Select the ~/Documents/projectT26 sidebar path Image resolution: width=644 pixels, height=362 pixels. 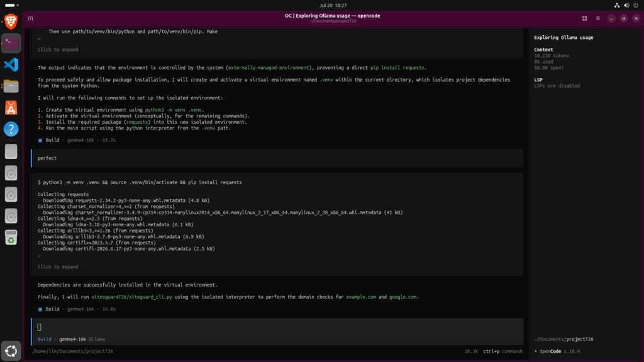pos(563,339)
